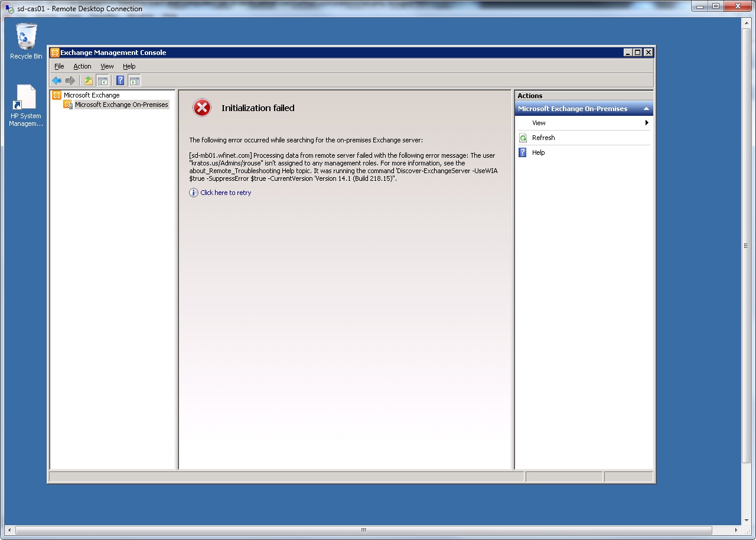Toggle Show/Hide Action Pane toolbar icon
This screenshot has width=756, height=540.
(x=135, y=81)
